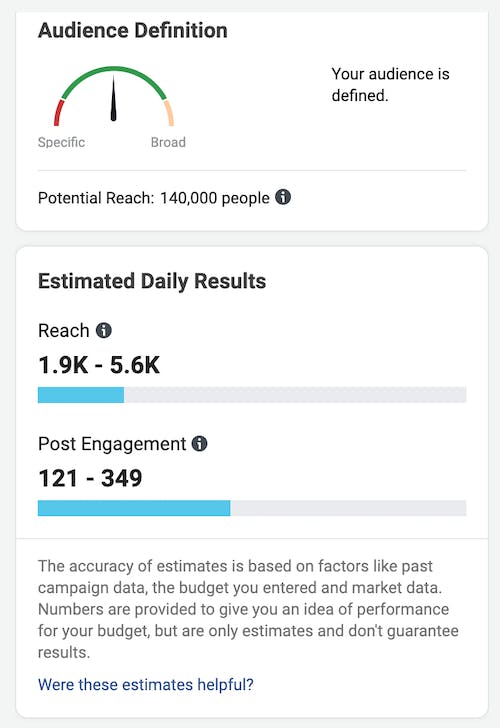This screenshot has width=500, height=728.
Task: Click the '1.9K - 5.6K' reach value
Action: (99, 364)
